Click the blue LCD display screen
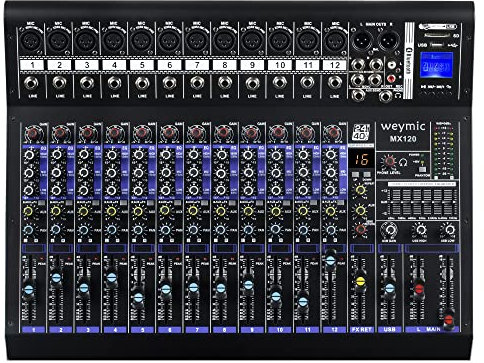Screen dimensions: 484x363 coord(436,65)
